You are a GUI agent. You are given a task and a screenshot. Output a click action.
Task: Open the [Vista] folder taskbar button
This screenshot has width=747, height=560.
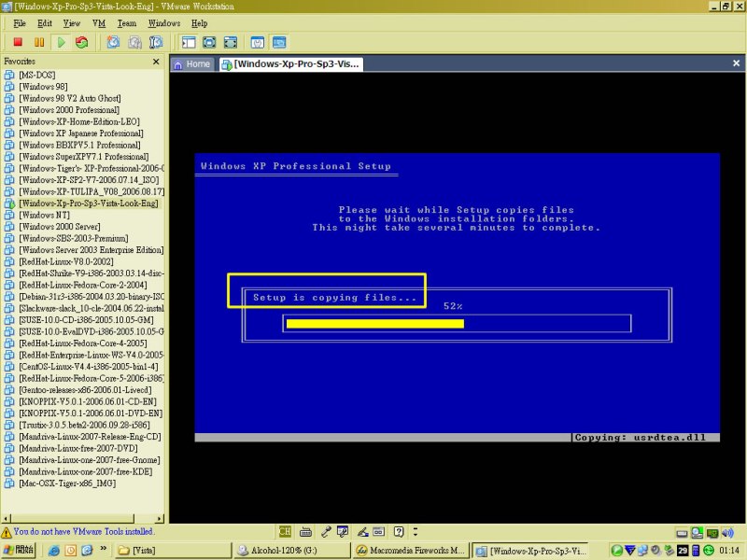pos(173,551)
